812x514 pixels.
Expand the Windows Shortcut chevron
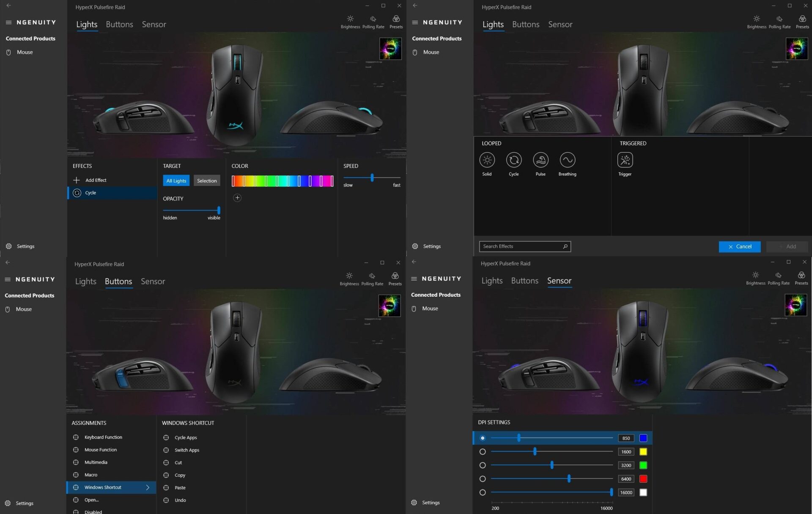point(148,487)
